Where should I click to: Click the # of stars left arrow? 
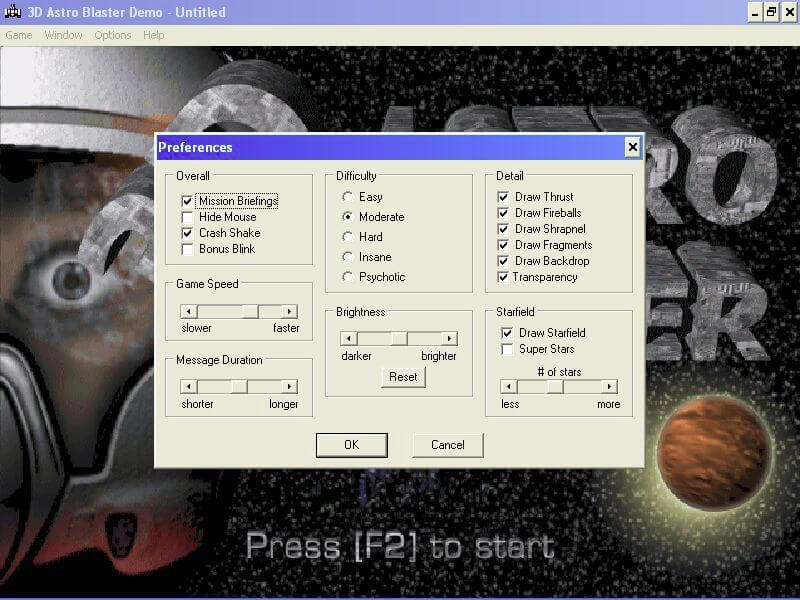508,387
